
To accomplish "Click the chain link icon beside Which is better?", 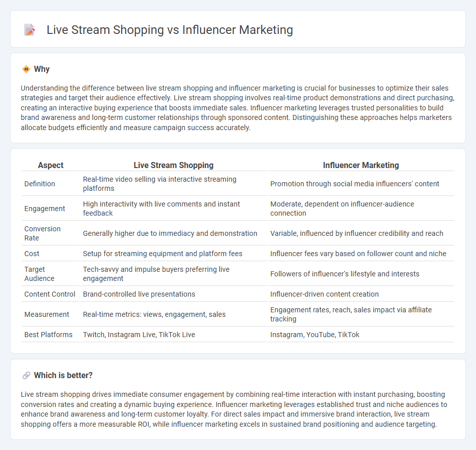I will pyautogui.click(x=26, y=376).
